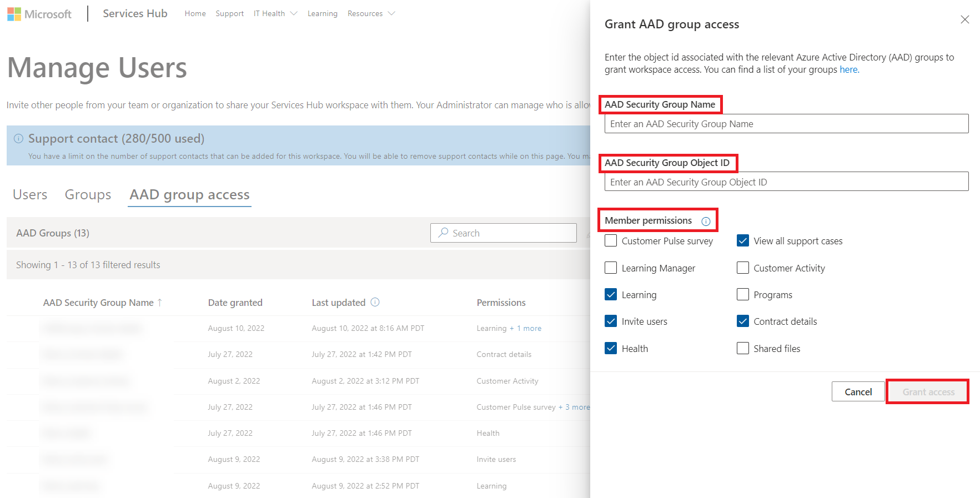
Task: Select the AAD group access tab
Action: [x=189, y=195]
